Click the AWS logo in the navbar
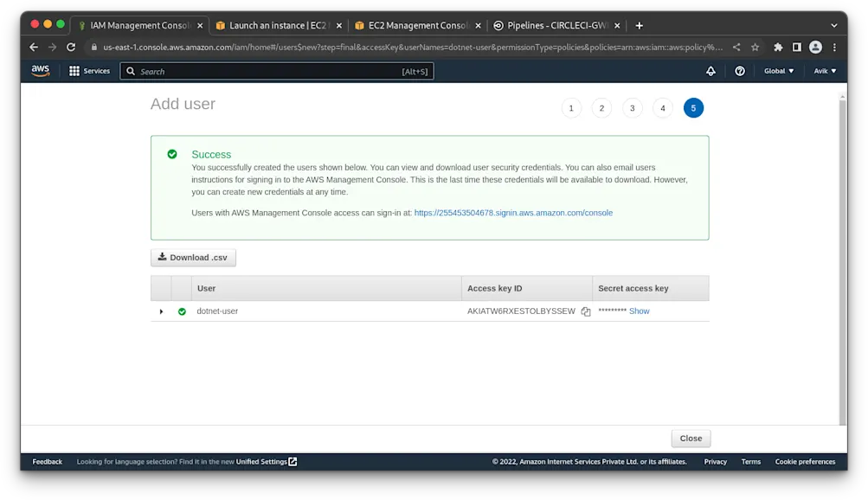Viewport: 868px width, 500px height. point(40,71)
